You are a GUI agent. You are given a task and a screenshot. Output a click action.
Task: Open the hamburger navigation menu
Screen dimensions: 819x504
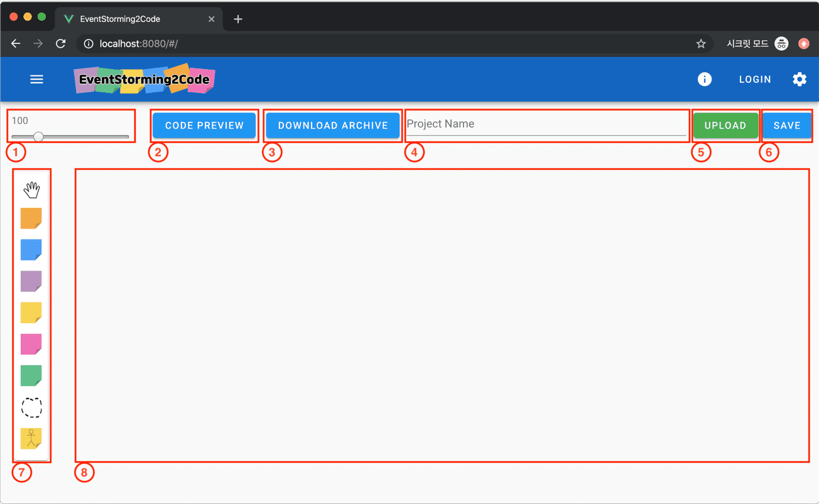[x=37, y=79]
